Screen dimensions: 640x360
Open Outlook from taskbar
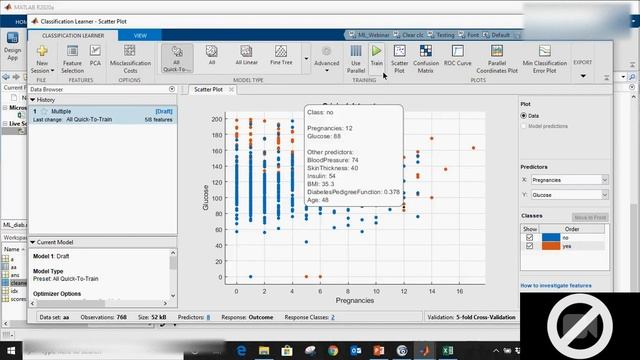click(356, 351)
